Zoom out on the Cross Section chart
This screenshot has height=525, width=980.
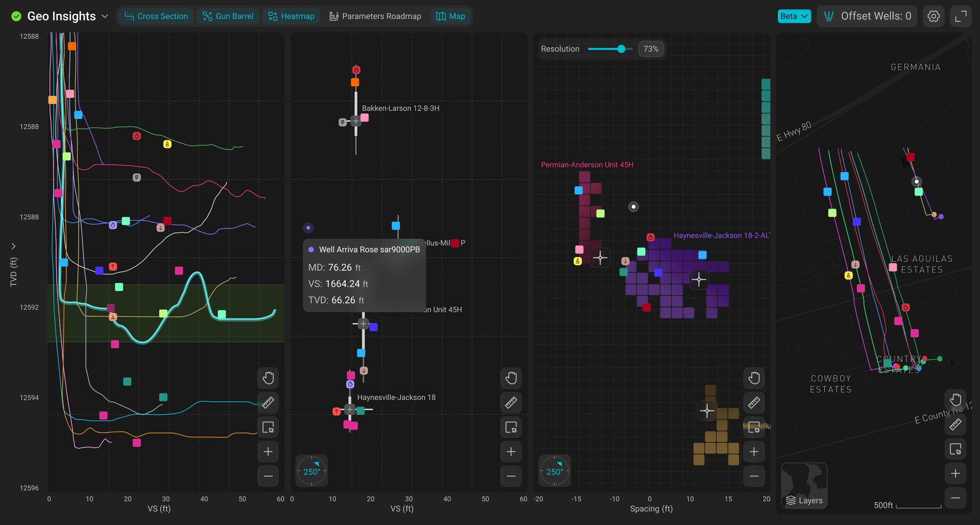268,476
